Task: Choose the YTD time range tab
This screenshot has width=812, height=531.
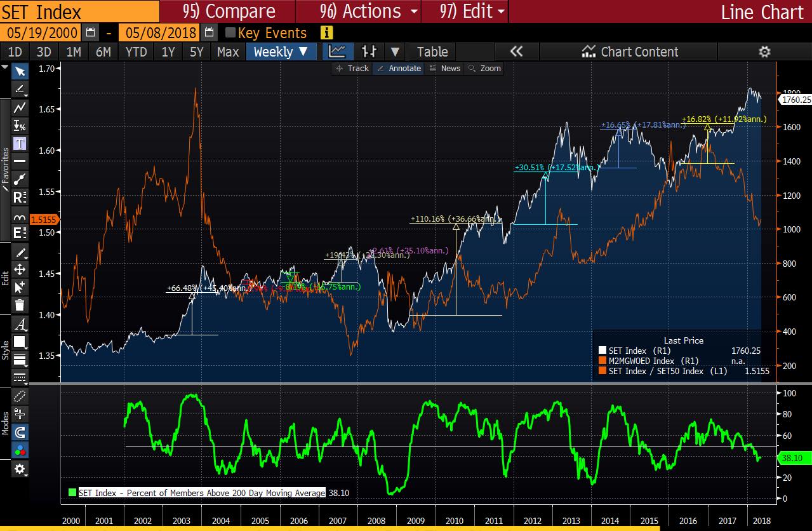Action: point(136,52)
